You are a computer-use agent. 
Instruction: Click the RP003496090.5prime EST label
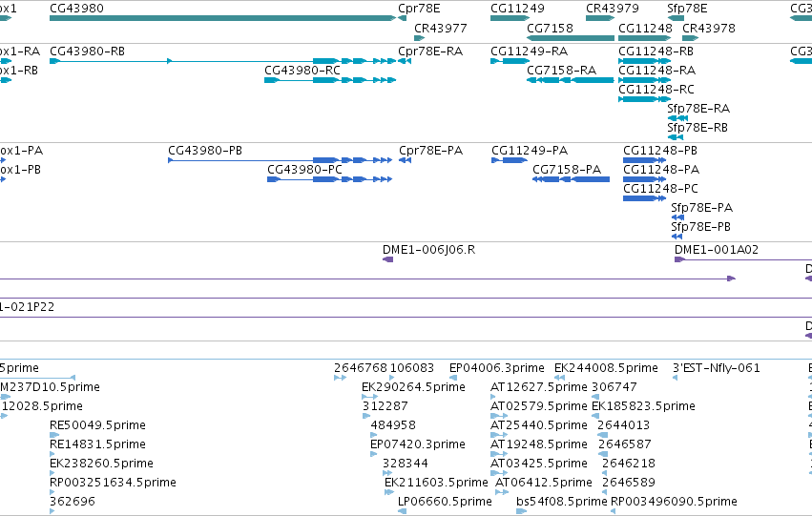click(674, 502)
